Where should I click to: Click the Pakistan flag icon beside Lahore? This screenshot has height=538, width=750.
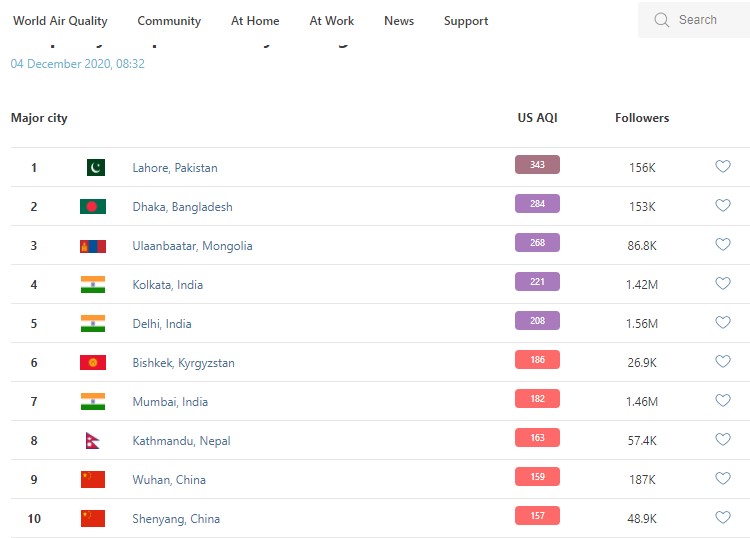coord(95,168)
